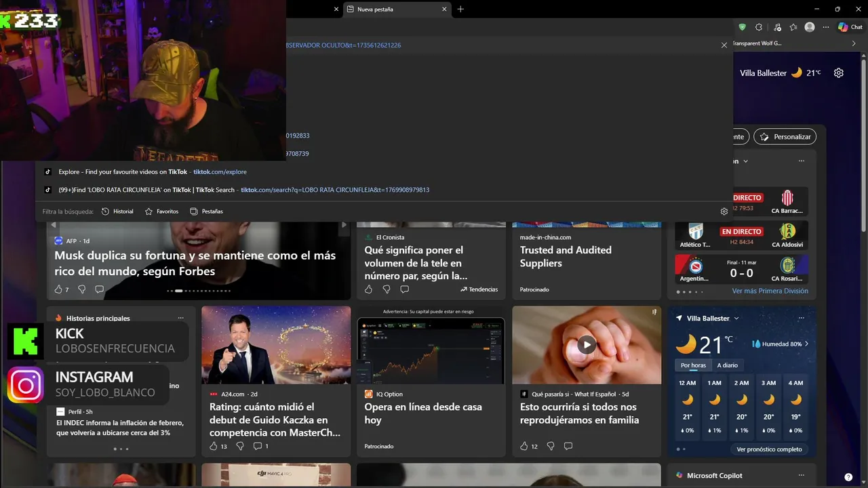Close the Nueva pestaña tab

coord(445,9)
